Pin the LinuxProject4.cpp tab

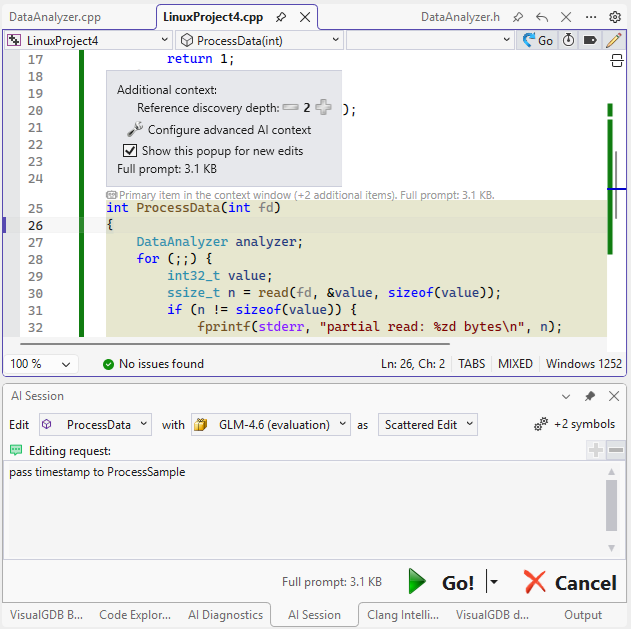coord(282,17)
